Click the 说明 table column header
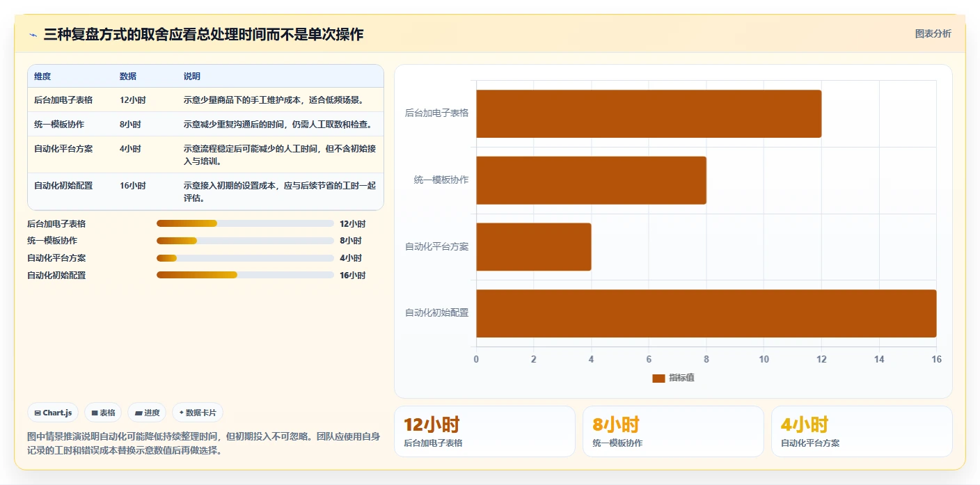Viewport: 980px width, 485px height. [192, 76]
